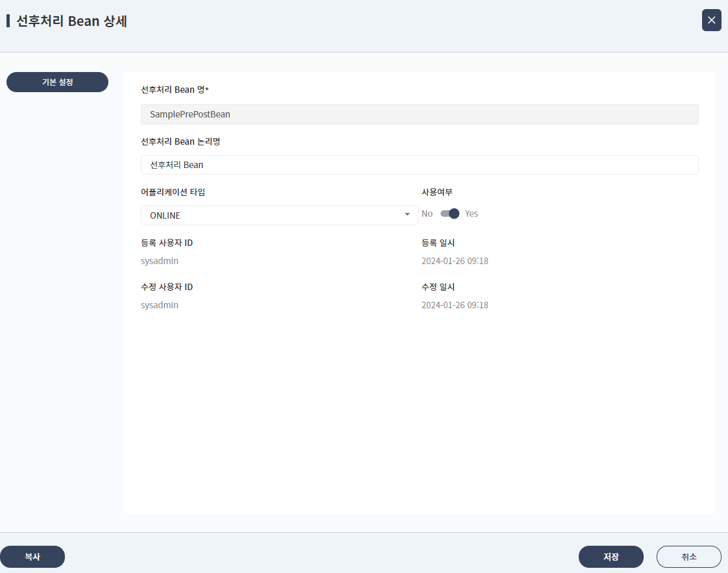
Task: Expand the application type selector showing ONLINE
Action: [x=279, y=215]
